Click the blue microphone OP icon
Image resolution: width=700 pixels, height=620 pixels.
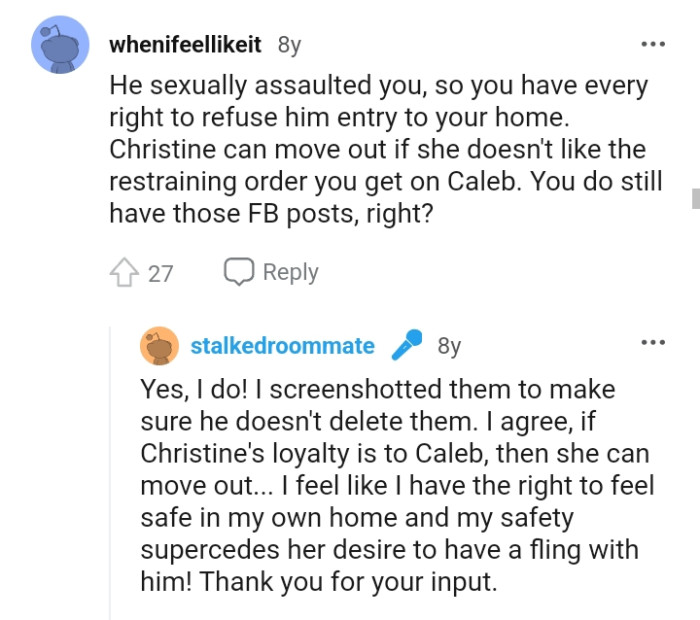406,345
